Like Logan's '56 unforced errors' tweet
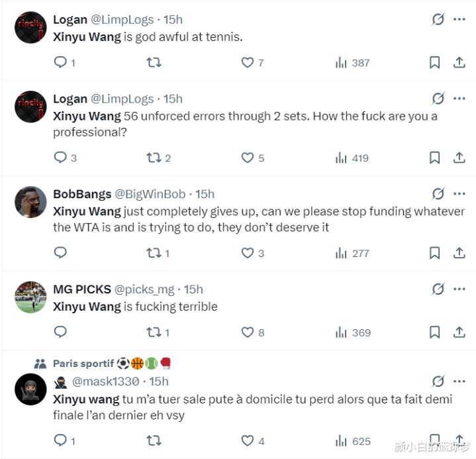This screenshot has width=476, height=459. point(248,158)
